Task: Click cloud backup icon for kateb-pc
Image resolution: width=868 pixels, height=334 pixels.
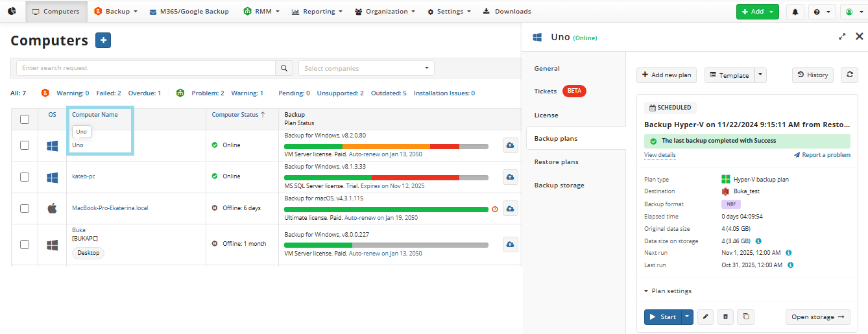Action: pyautogui.click(x=510, y=176)
